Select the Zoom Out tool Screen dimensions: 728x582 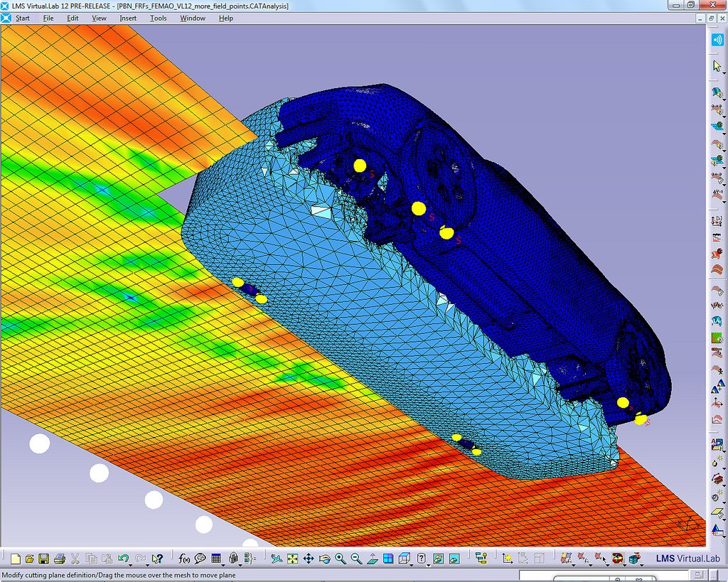(x=355, y=559)
